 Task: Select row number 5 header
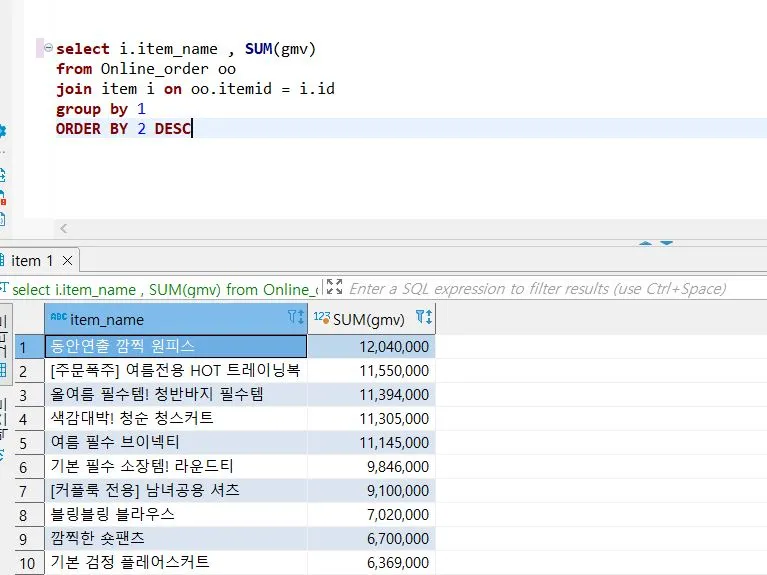(29, 443)
